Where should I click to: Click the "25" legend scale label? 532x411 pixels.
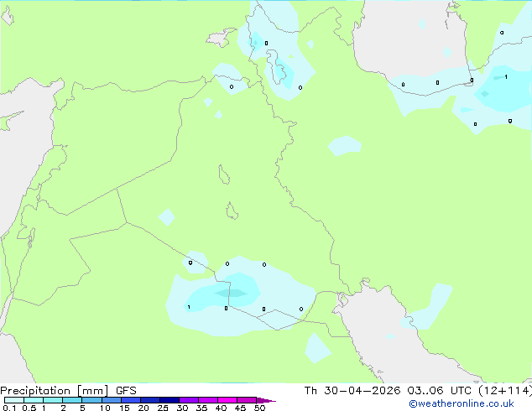click(x=163, y=408)
